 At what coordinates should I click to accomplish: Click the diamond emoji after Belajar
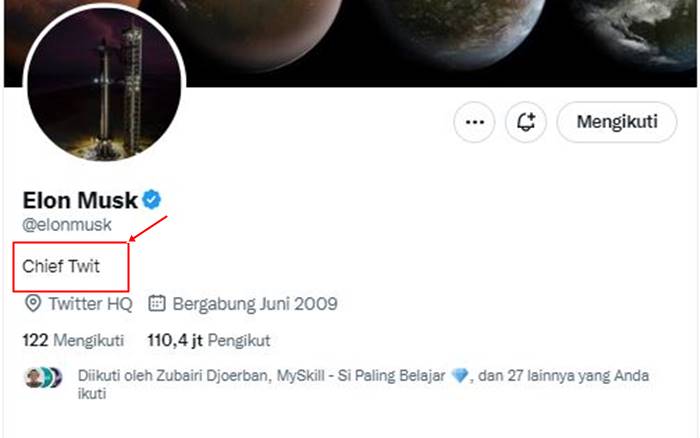pyautogui.click(x=459, y=375)
